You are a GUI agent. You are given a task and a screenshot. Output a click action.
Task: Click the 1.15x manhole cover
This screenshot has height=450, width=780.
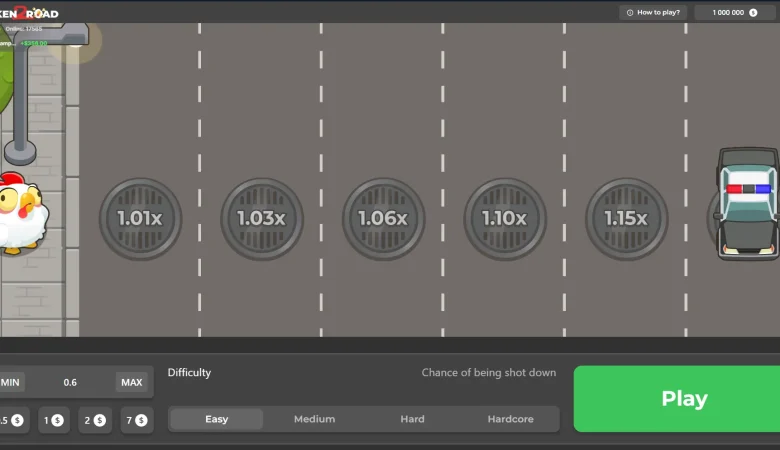[626, 218]
